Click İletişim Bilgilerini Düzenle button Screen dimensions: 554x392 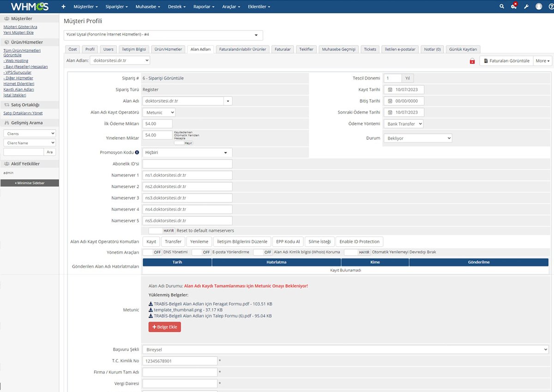[242, 242]
